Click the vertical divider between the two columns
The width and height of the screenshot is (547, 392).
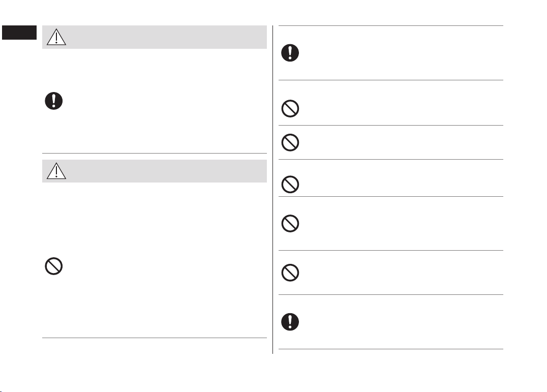273,189
